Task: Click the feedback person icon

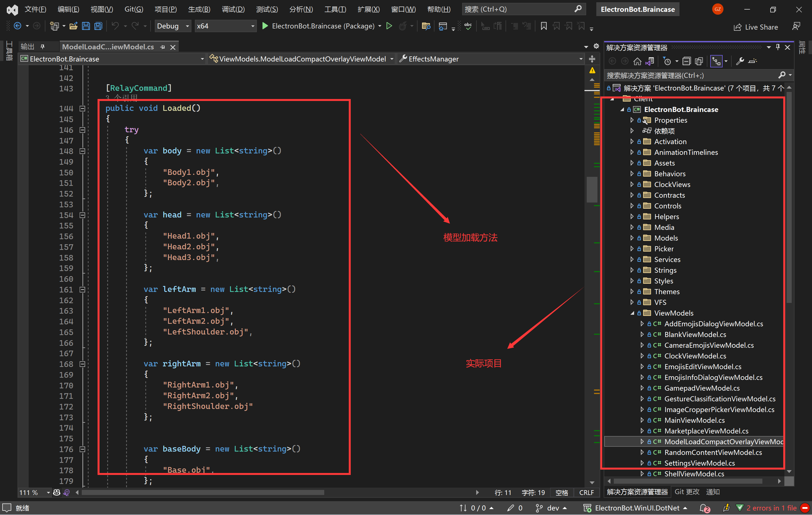Action: [x=796, y=26]
